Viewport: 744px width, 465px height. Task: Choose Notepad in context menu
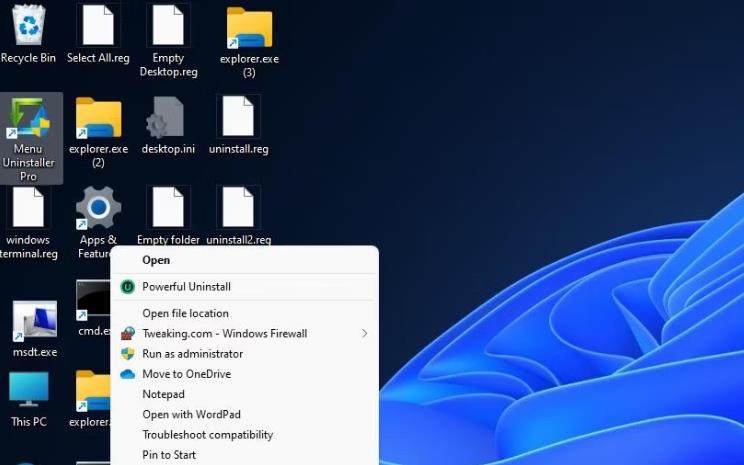coord(244,394)
